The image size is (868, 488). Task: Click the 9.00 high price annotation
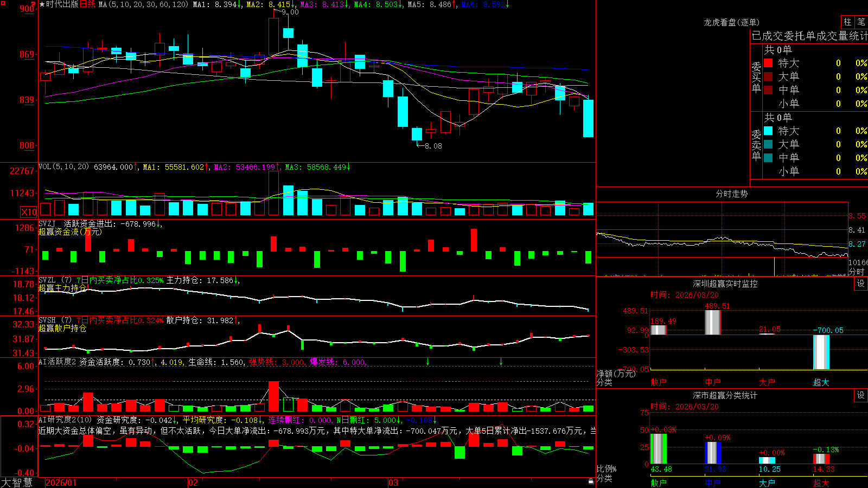290,12
